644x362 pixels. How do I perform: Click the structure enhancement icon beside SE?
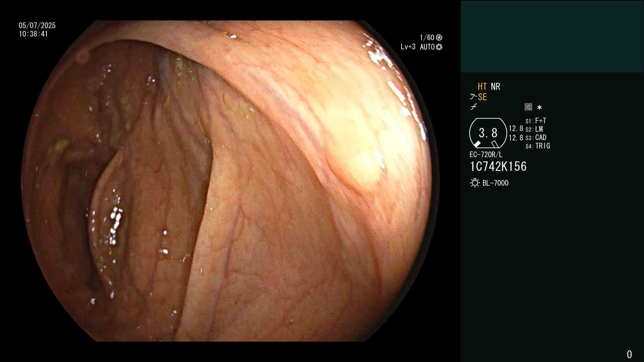point(473,97)
